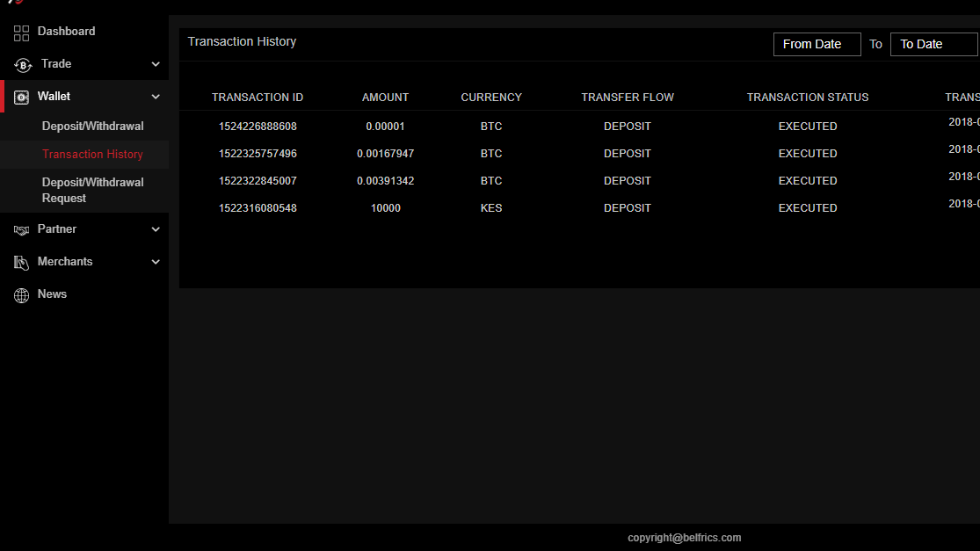Open Deposit/Withdrawal page
The image size is (980, 551).
tap(91, 126)
